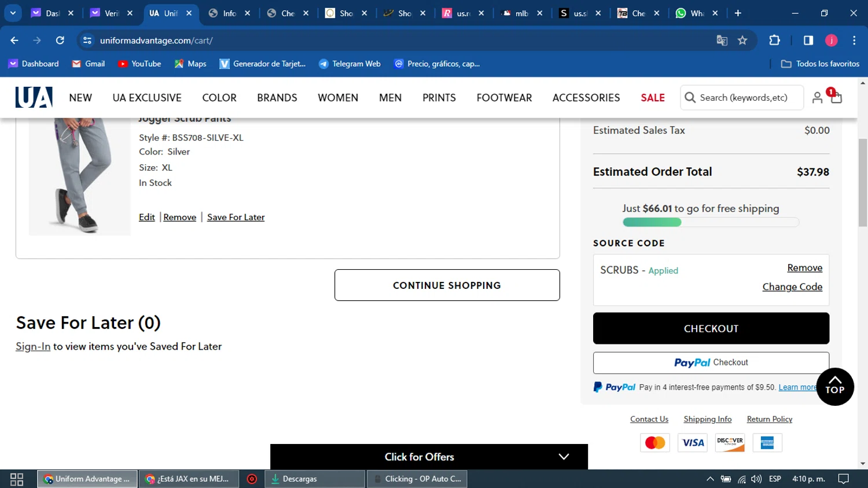This screenshot has height=488, width=868.
Task: Expand the Click for Offers chevron
Action: click(564, 457)
